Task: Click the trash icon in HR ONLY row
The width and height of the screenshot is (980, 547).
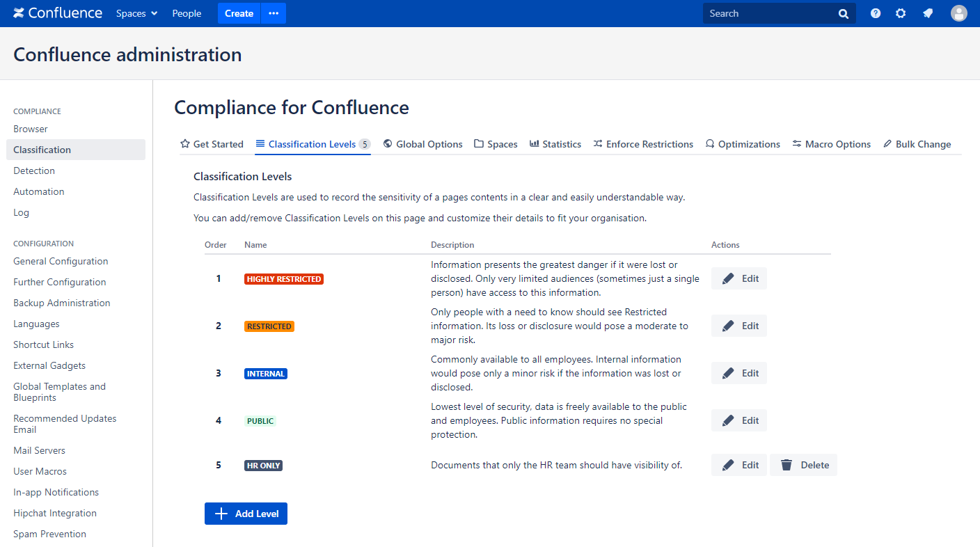Action: [787, 465]
